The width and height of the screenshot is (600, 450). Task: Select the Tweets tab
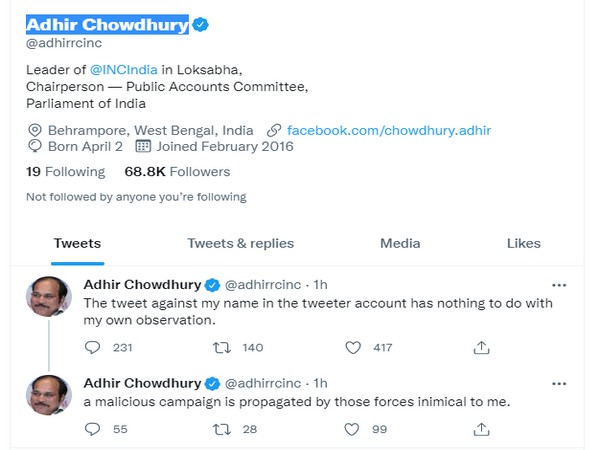(x=77, y=243)
